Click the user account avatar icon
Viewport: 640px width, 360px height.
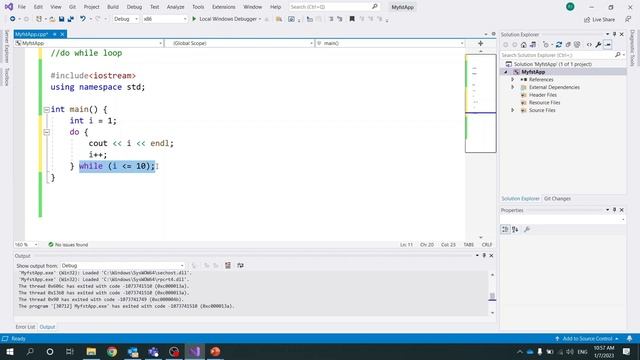(x=570, y=7)
